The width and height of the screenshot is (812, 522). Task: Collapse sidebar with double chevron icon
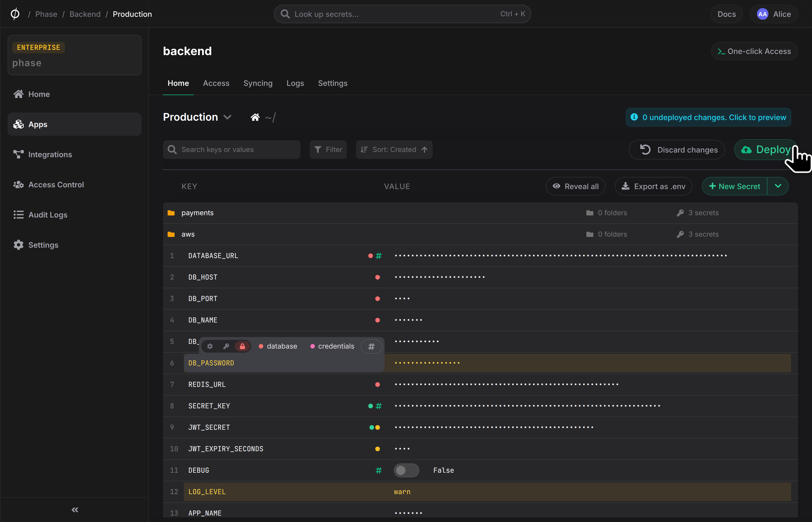click(75, 510)
